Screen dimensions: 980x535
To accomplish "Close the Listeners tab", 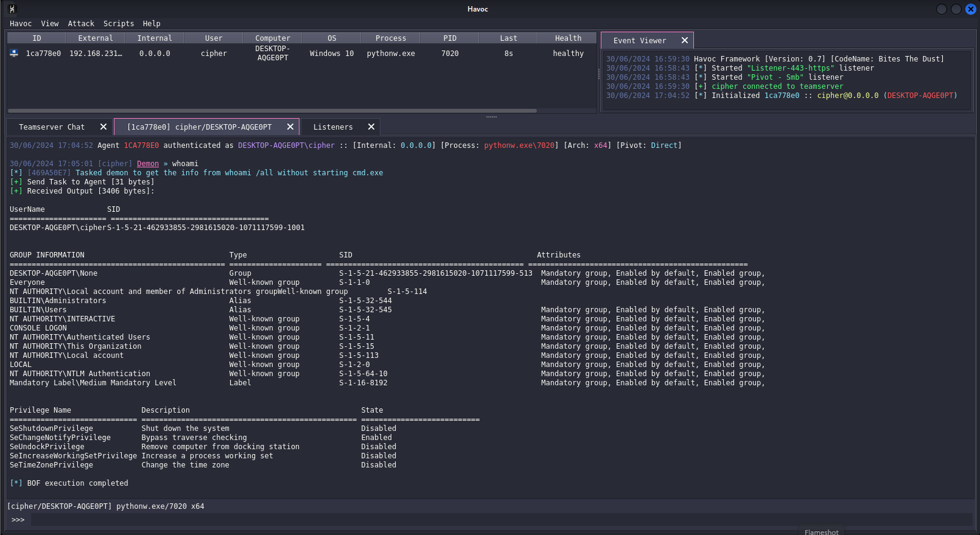I will click(x=371, y=127).
